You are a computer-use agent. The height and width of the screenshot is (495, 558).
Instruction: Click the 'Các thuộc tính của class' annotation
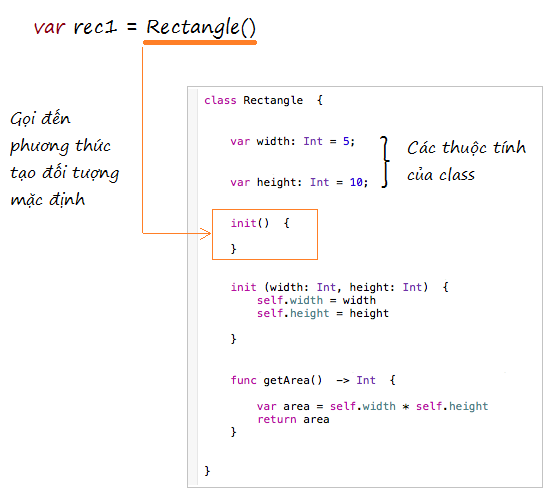click(x=466, y=161)
